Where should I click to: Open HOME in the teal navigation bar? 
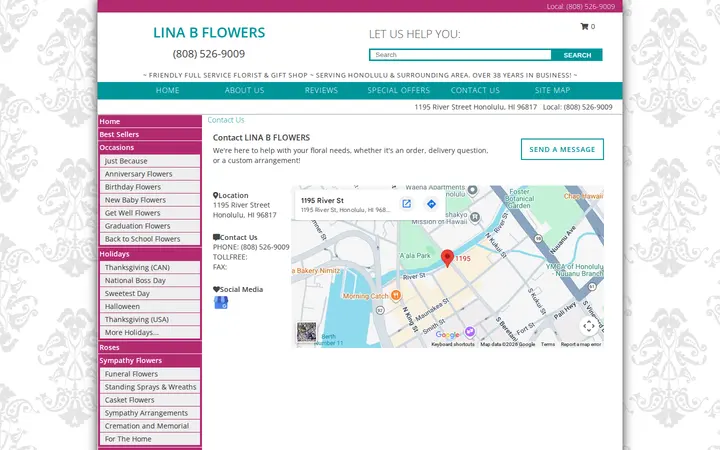click(168, 90)
